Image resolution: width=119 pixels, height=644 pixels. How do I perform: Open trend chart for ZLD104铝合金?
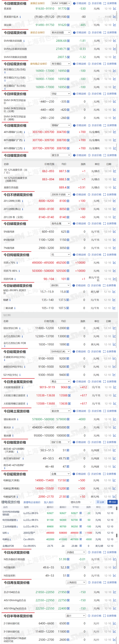point(114,592)
